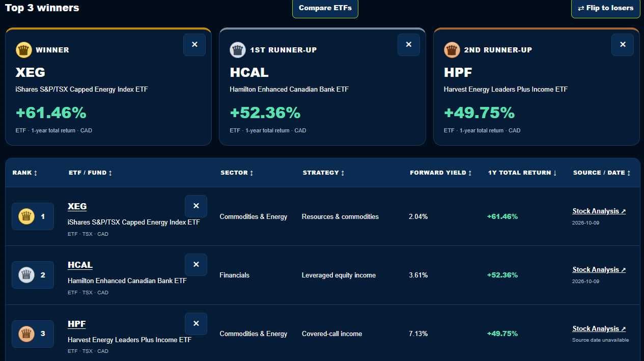Remove HCAL row from the table

tap(196, 265)
